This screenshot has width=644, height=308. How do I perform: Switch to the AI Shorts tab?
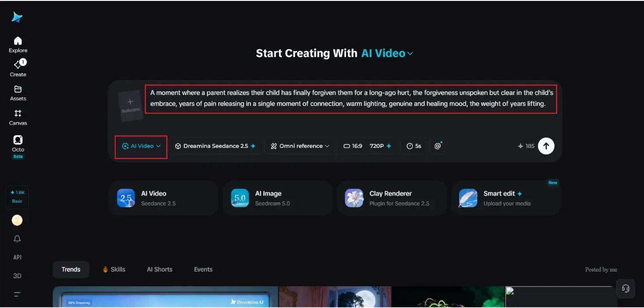pyautogui.click(x=159, y=269)
